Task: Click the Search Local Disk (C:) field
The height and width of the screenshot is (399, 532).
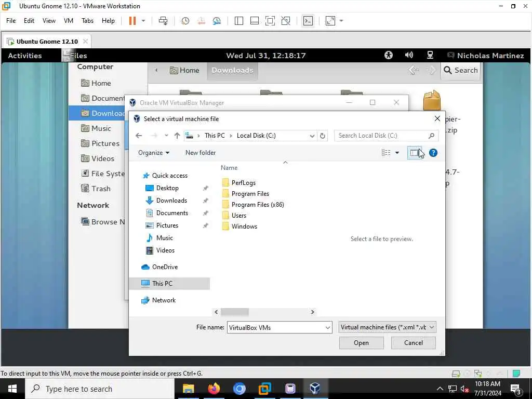Action: [386, 136]
